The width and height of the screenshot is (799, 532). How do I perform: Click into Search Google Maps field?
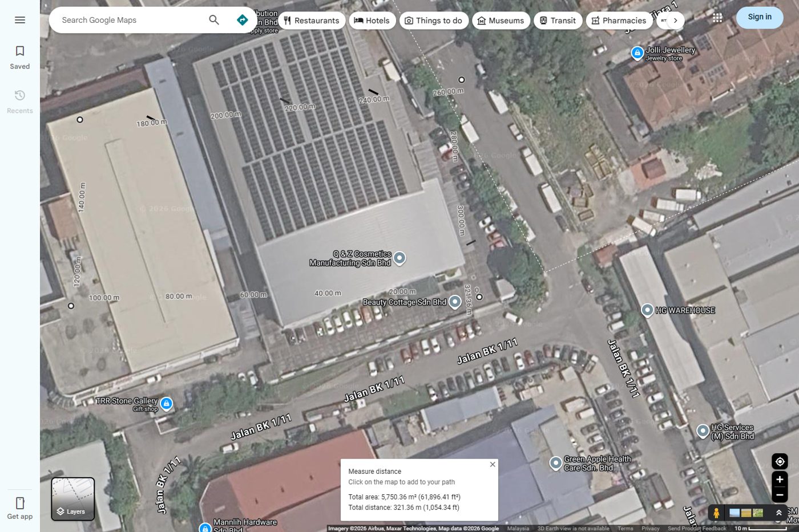click(131, 20)
